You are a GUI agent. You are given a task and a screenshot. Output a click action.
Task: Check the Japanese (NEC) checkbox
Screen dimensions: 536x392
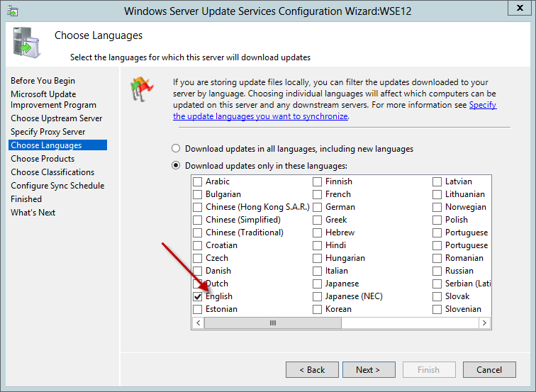click(x=318, y=296)
